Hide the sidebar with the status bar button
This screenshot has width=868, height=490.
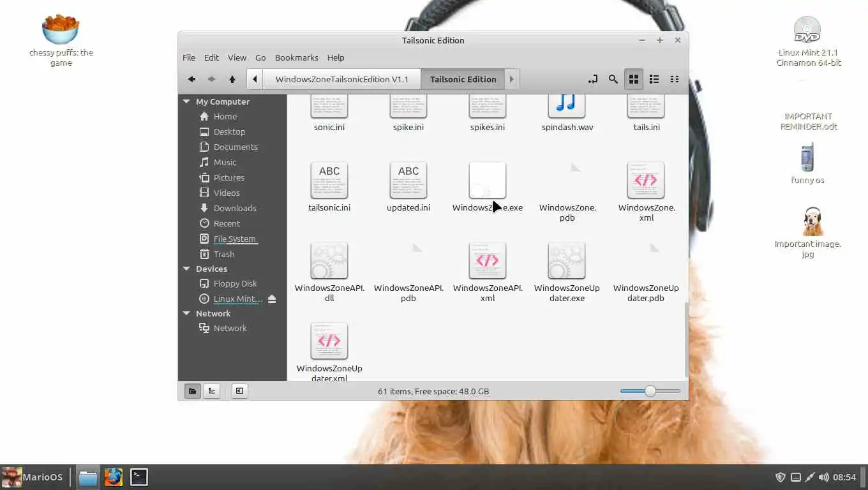pyautogui.click(x=239, y=391)
